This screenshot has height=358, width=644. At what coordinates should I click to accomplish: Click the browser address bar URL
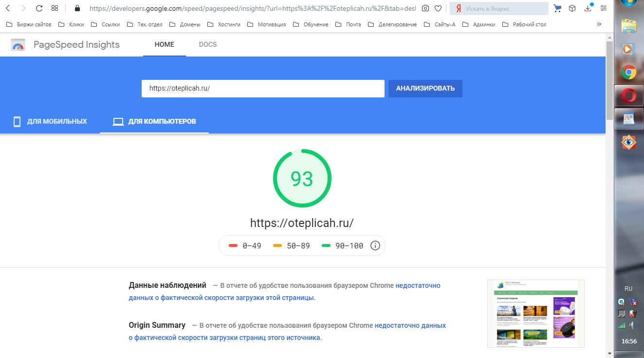click(252, 8)
